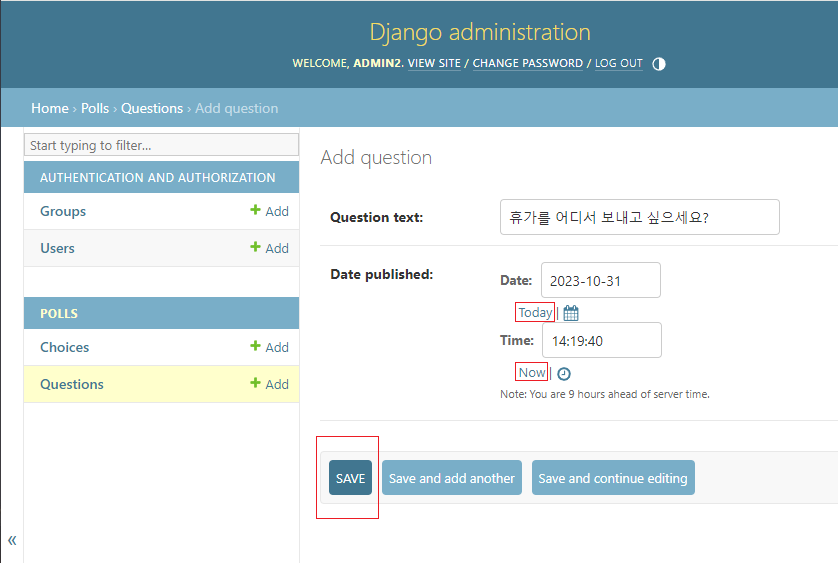
Task: Open the calendar date picker icon
Action: click(x=571, y=313)
